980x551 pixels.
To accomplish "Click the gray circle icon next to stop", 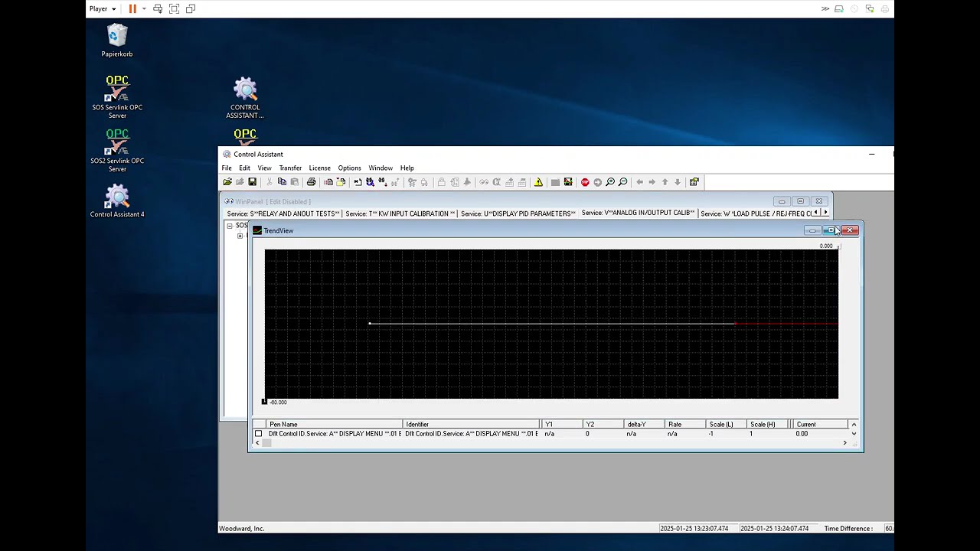I will coord(597,182).
